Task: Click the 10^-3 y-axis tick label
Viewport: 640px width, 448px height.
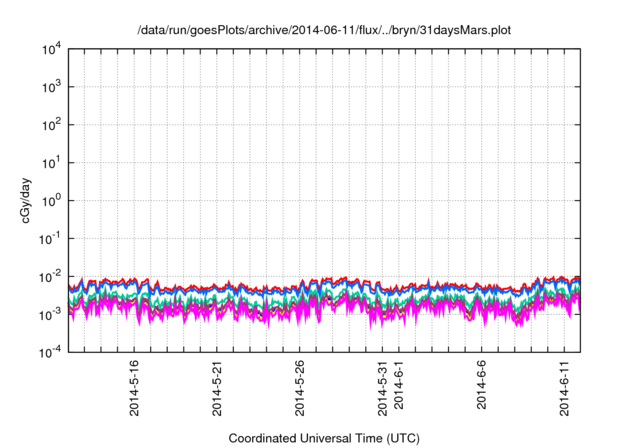Action: click(x=49, y=313)
